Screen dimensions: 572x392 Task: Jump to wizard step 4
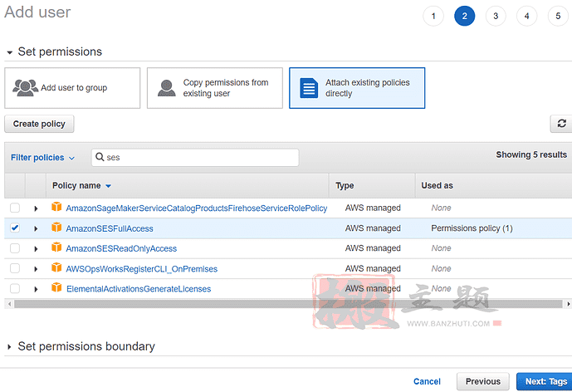tap(527, 16)
